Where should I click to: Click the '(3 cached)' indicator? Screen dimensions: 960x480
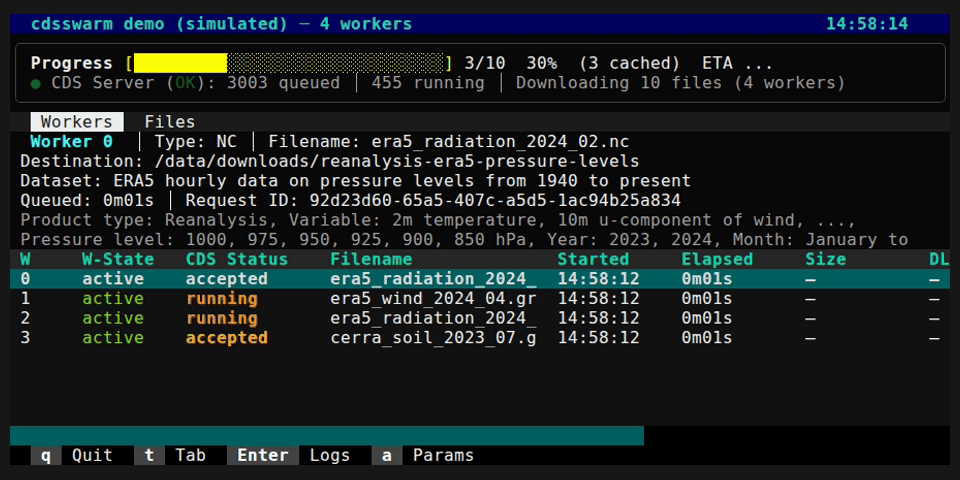pyautogui.click(x=629, y=63)
